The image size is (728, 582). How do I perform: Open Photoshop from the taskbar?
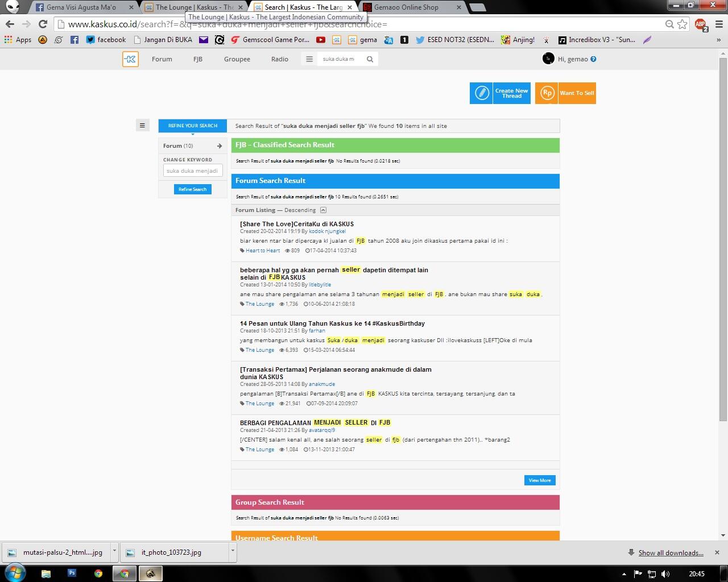pos(72,573)
